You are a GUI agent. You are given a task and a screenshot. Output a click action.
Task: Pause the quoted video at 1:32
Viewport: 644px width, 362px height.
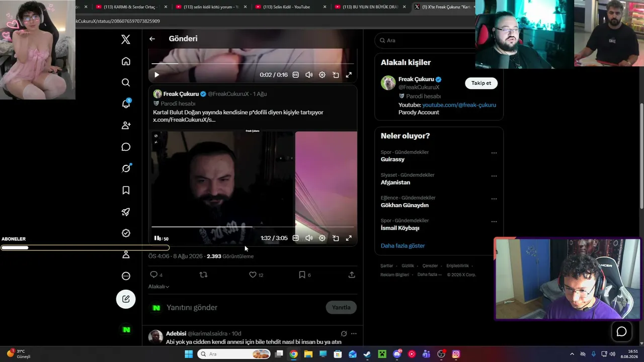pos(156,238)
